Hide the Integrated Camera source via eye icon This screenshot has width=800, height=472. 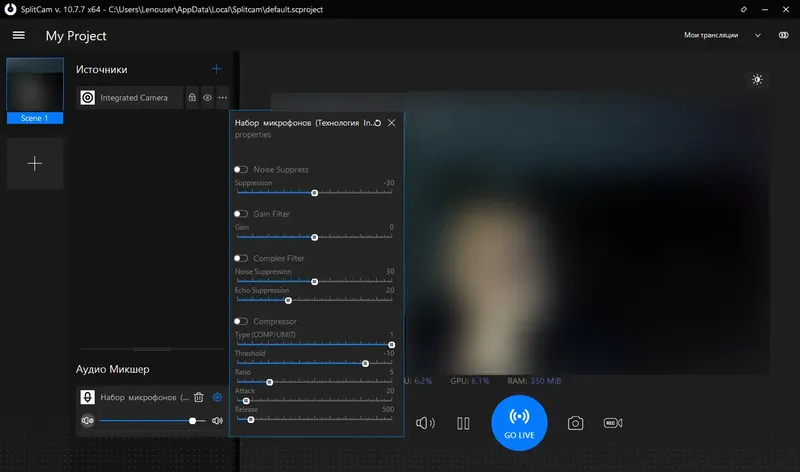[207, 97]
